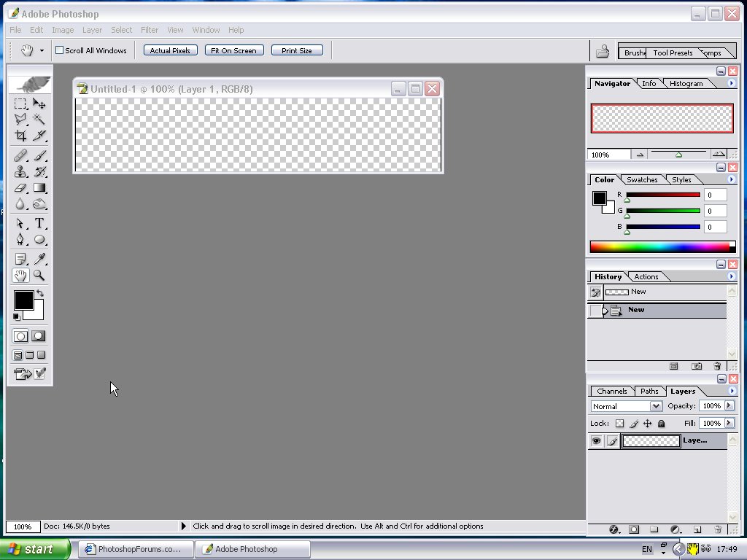This screenshot has height=560, width=747.
Task: Open the Fill percentage arrow
Action: pos(729,423)
